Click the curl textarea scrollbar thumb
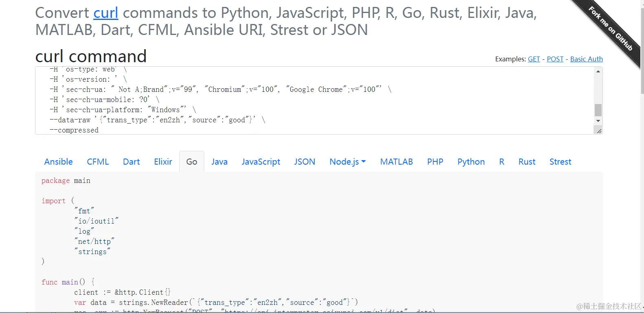This screenshot has height=313, width=644. pyautogui.click(x=598, y=110)
